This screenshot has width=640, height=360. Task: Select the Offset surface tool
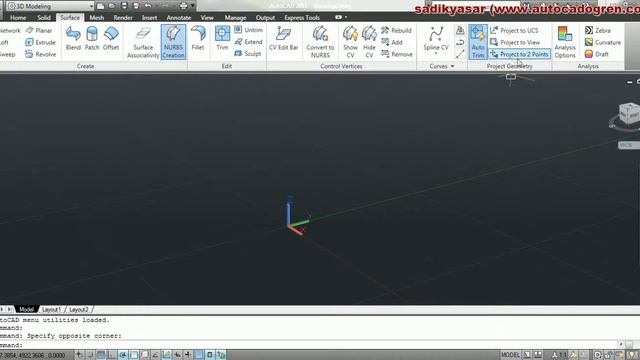pos(111,38)
